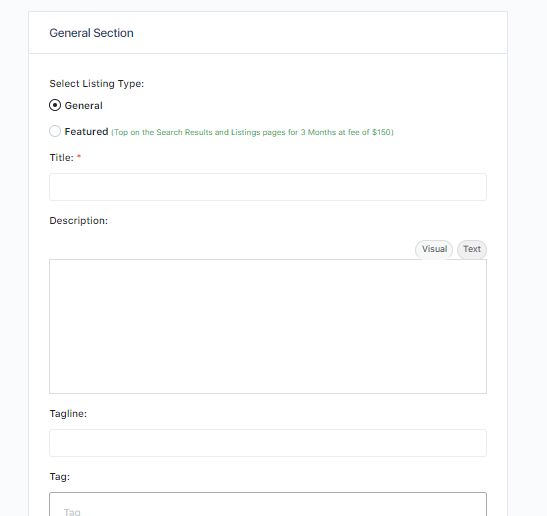Click the "Description:" field label

coord(78,220)
